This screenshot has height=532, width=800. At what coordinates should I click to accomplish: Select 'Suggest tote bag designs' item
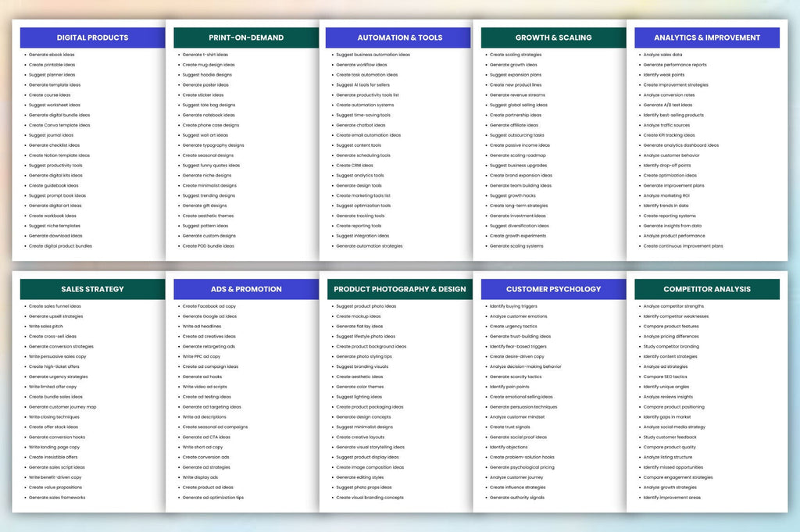[x=209, y=105]
